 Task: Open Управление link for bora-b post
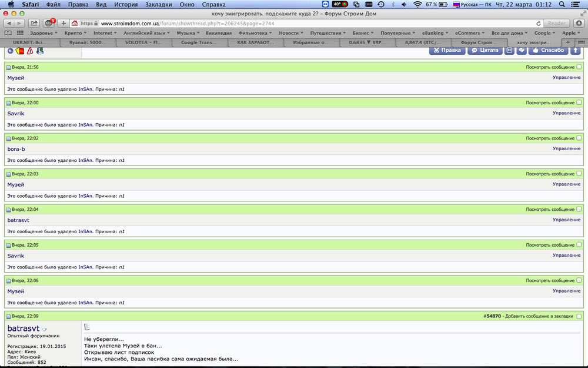pos(566,148)
